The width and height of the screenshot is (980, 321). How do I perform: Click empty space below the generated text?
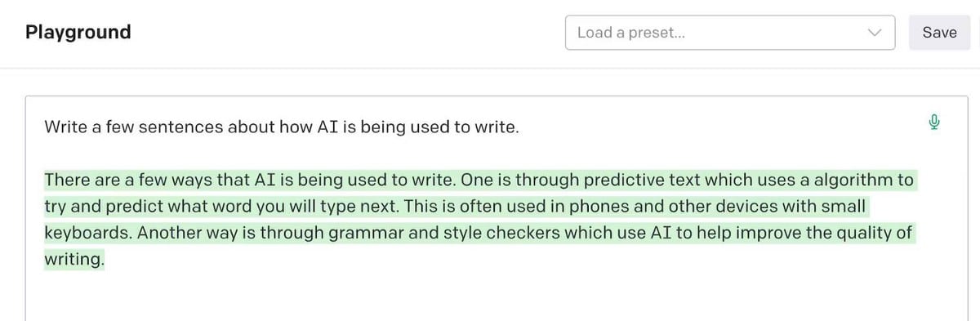(x=490, y=298)
